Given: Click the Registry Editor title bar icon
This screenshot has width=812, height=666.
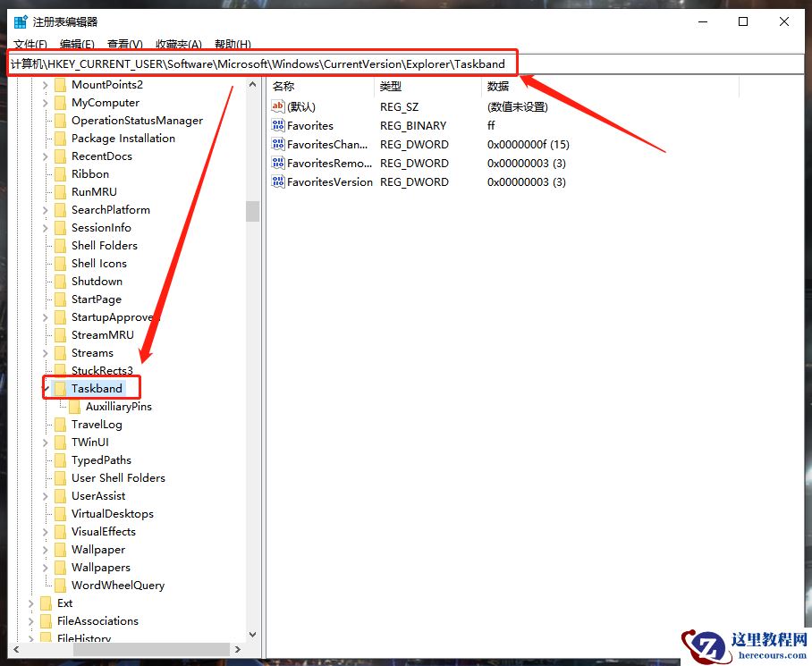Looking at the screenshot, I should point(20,21).
